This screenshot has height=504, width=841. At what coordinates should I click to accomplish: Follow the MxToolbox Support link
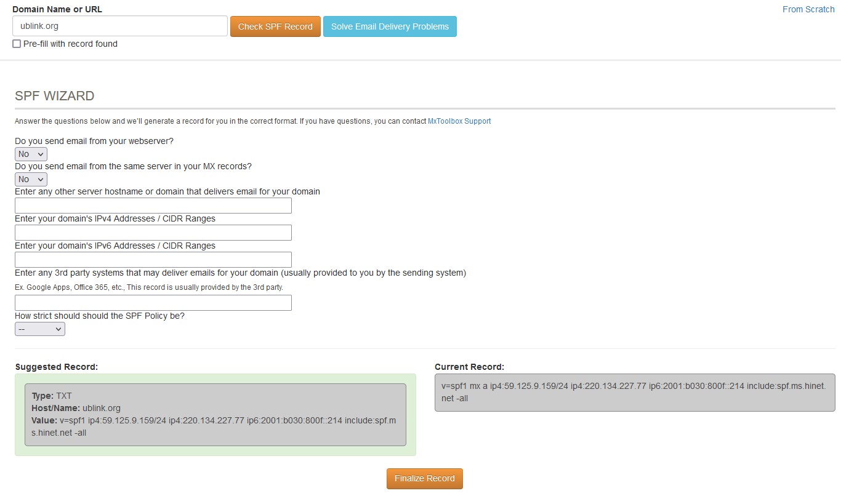tap(459, 121)
